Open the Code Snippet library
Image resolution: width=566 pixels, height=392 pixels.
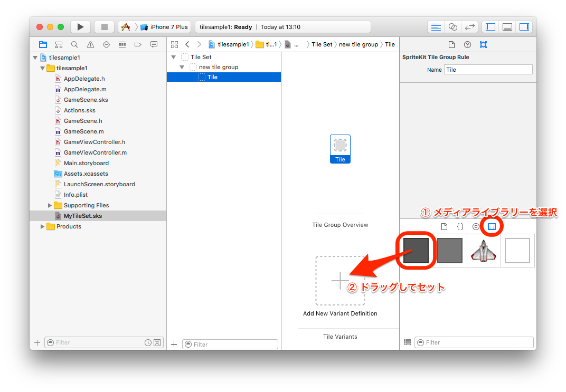coord(460,226)
